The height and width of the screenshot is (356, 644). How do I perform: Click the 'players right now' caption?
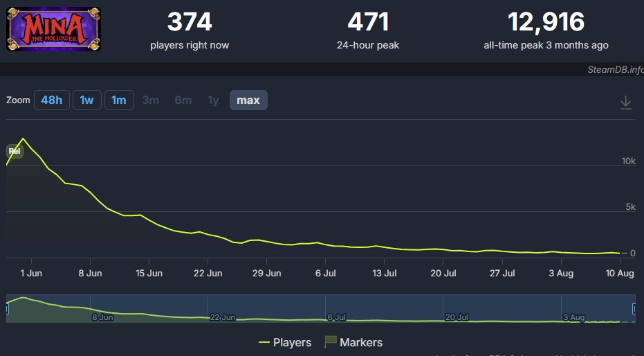click(x=190, y=45)
